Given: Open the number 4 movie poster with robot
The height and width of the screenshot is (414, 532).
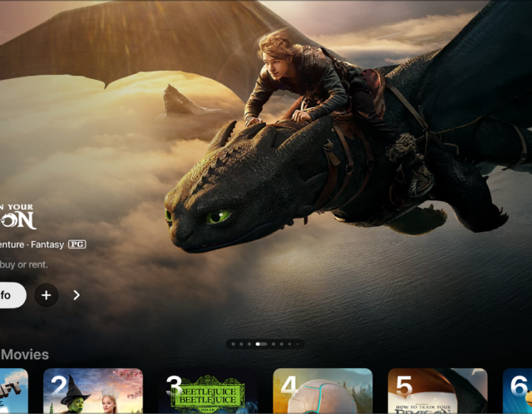Looking at the screenshot, I should 323,391.
